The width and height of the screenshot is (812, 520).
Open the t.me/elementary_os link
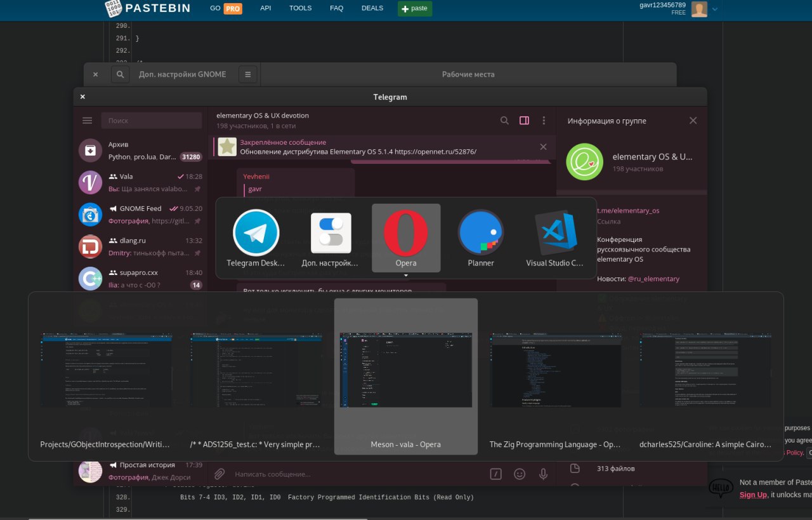coord(628,211)
